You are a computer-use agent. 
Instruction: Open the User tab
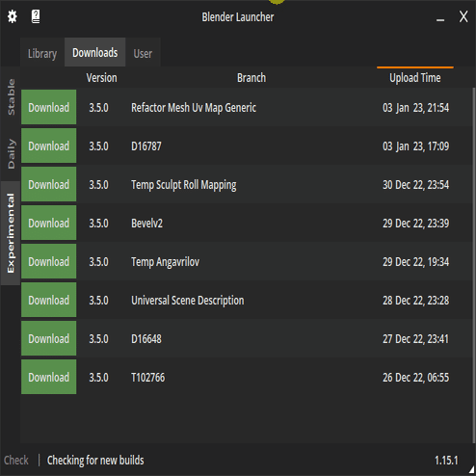[x=143, y=53]
